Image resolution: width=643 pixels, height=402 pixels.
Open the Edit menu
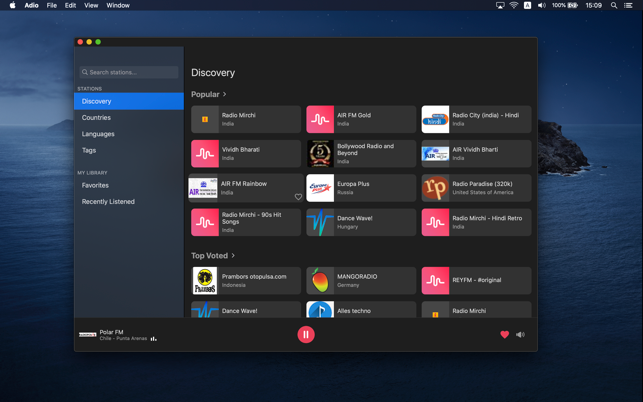point(70,5)
